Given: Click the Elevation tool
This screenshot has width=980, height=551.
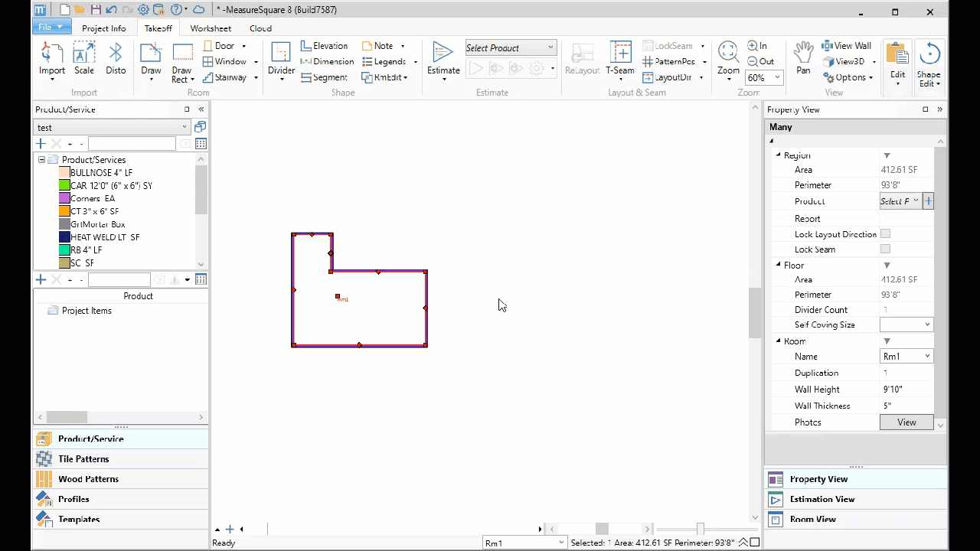Looking at the screenshot, I should coord(325,46).
